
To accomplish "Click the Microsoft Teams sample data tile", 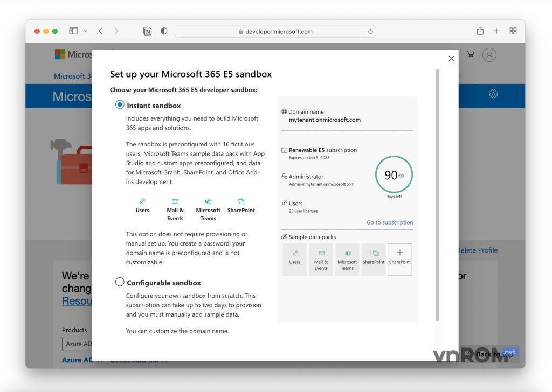I will (347, 259).
